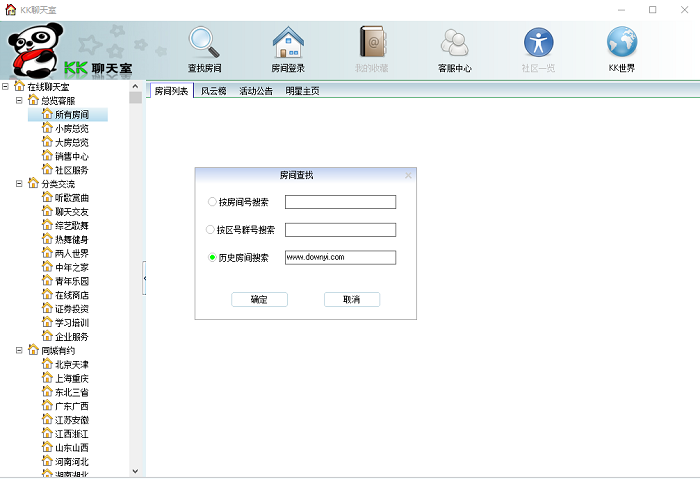Click the 确定 confirm button
The height and width of the screenshot is (479, 700).
[x=259, y=300]
